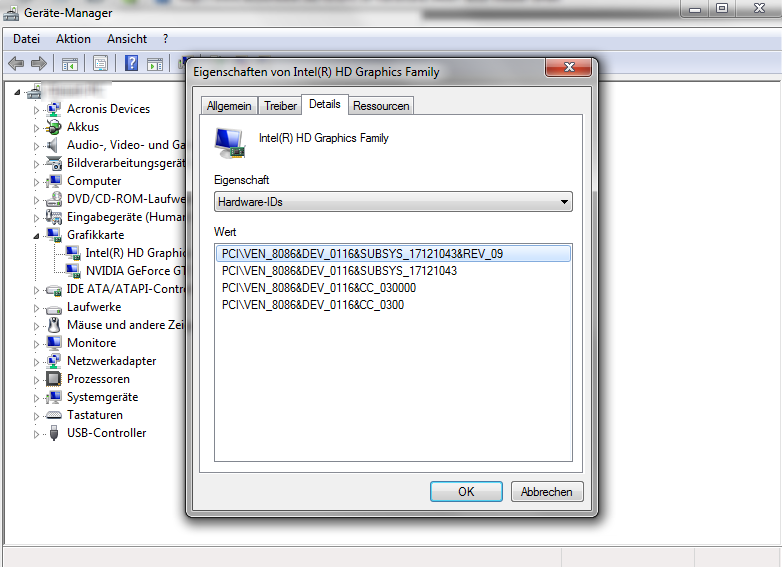Open the Datei menu

[x=26, y=39]
